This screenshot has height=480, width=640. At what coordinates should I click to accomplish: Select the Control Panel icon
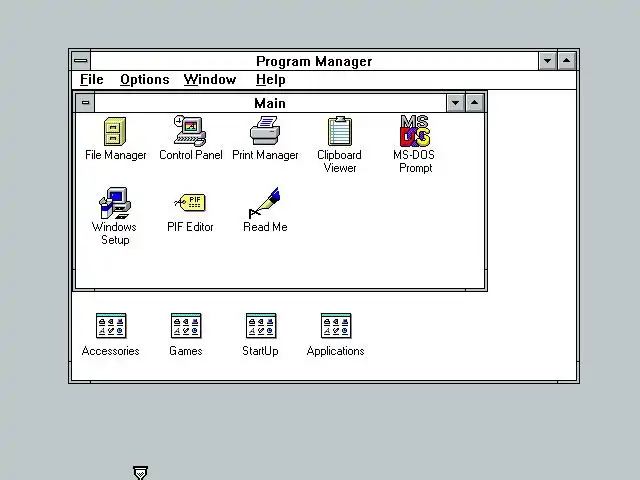click(x=190, y=131)
